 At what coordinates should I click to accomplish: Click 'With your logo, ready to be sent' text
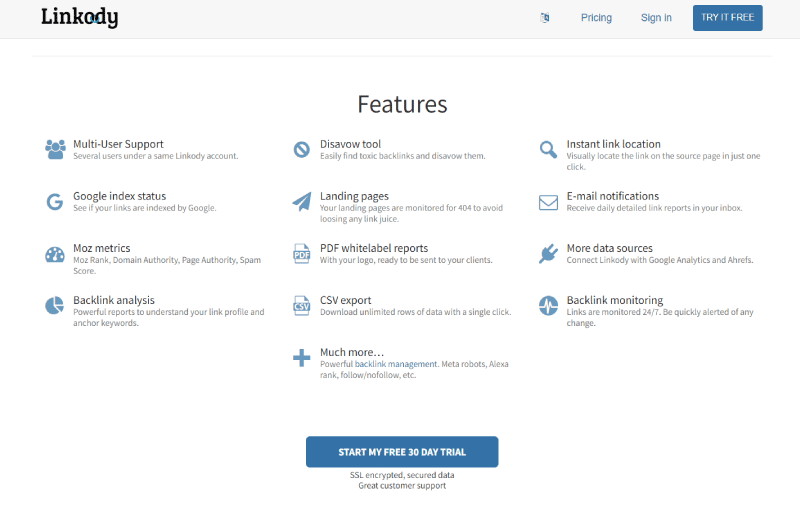tap(406, 260)
